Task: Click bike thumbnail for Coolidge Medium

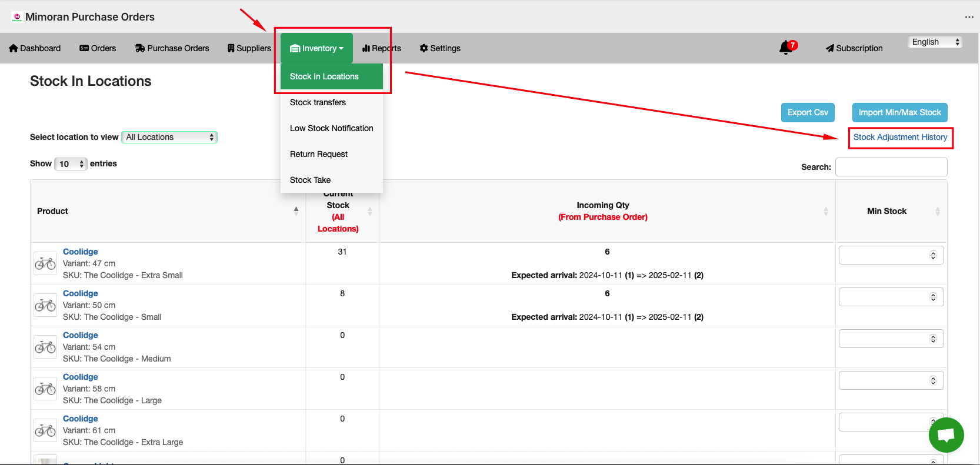Action: [x=45, y=347]
